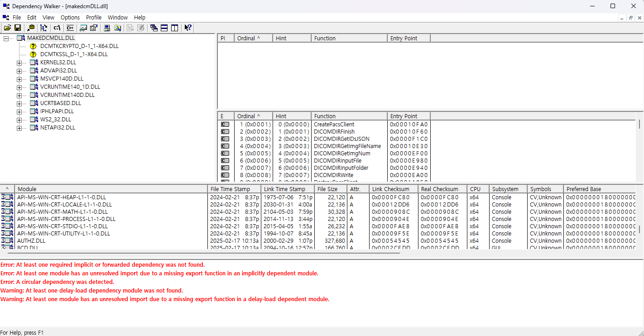Screen dimensions: 644x336
Task: Click the auto expand tree icon
Action: 44,28
